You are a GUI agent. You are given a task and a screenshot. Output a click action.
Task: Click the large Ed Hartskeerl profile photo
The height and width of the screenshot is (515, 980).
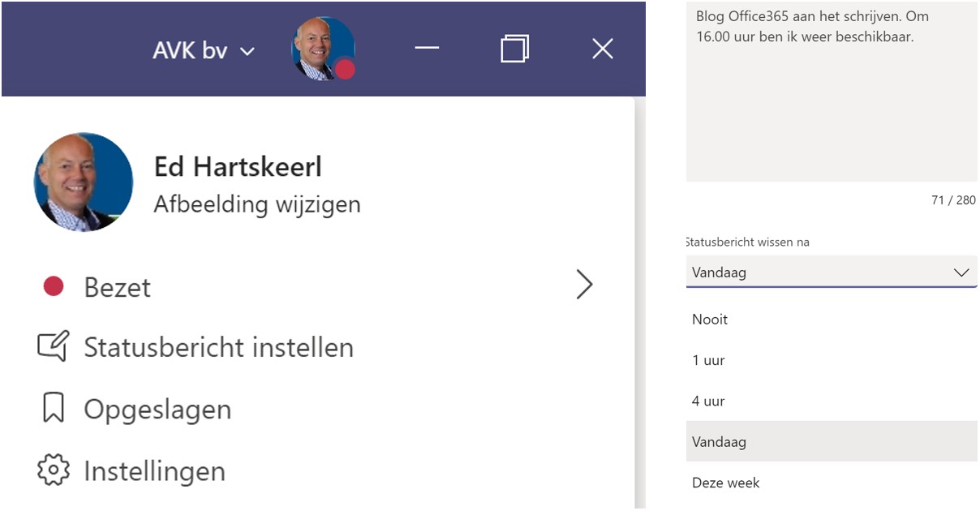click(84, 182)
